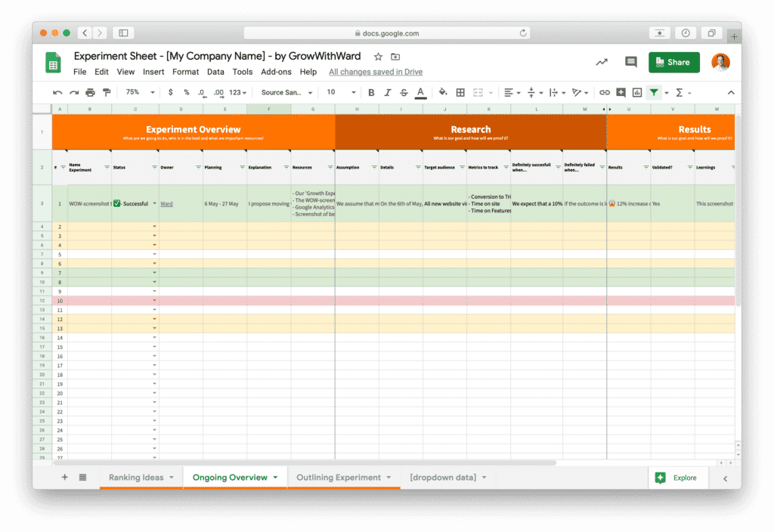Click the Ward owner link
The width and height of the screenshot is (774, 532).
point(166,204)
